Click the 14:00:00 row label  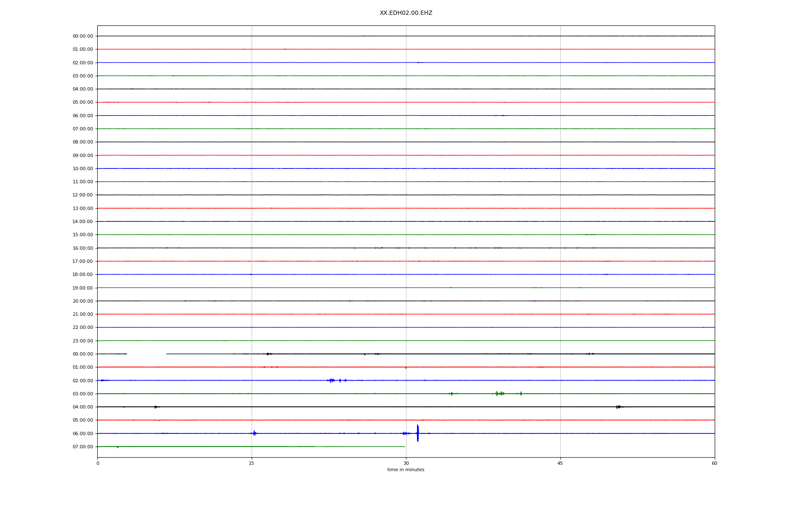tap(82, 221)
